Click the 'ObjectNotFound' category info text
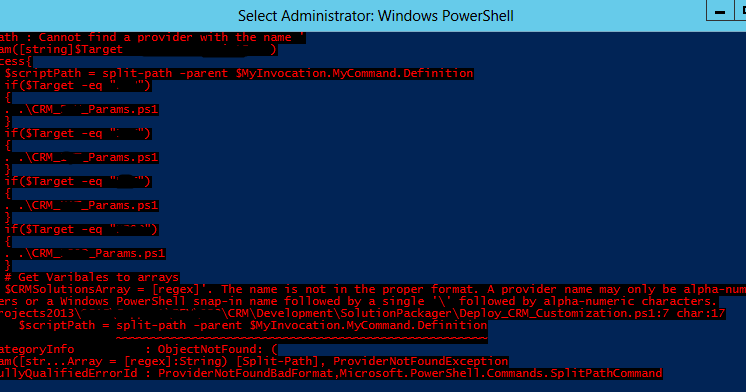746x392 pixels. coord(210,349)
